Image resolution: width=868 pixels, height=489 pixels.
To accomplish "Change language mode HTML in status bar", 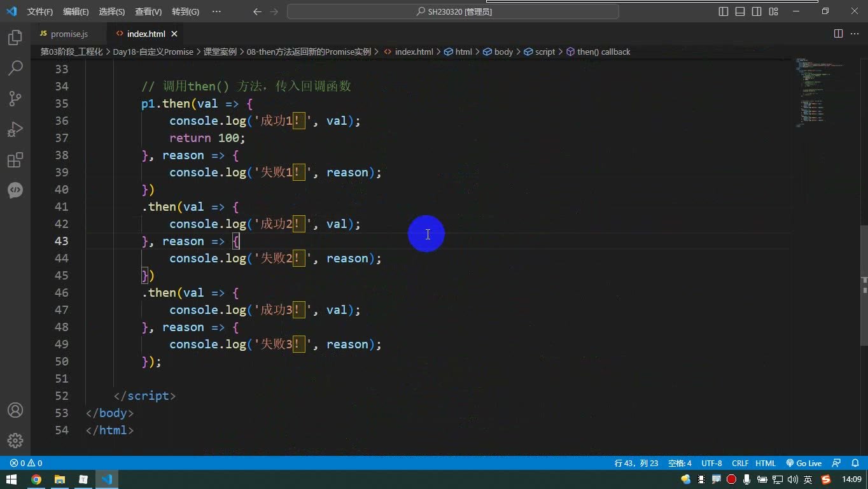I will point(766,463).
